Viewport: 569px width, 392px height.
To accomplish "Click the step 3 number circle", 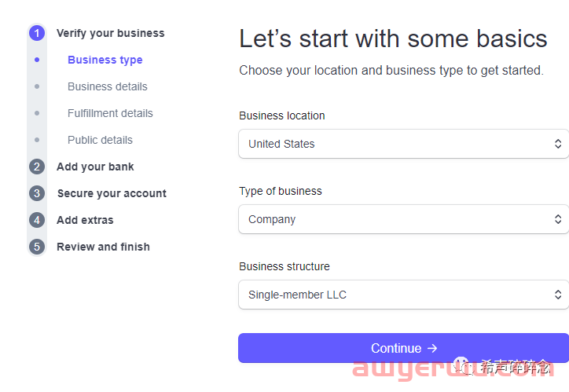I will pyautogui.click(x=37, y=193).
